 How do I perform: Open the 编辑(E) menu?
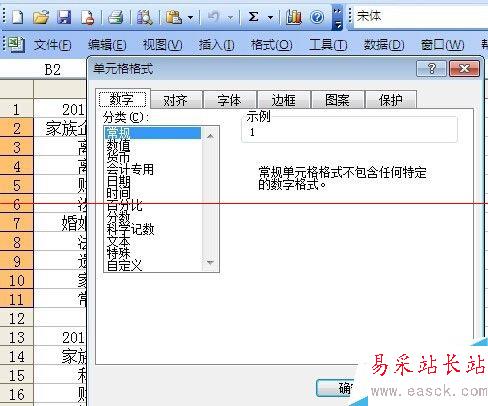coord(107,45)
